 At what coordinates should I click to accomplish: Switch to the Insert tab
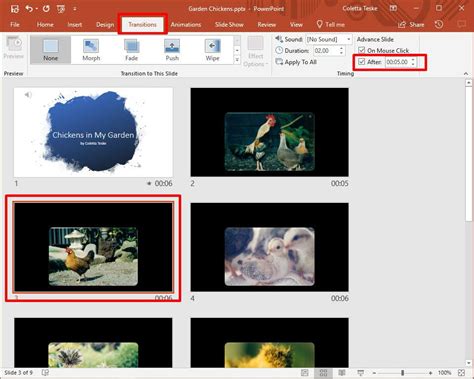tap(75, 24)
